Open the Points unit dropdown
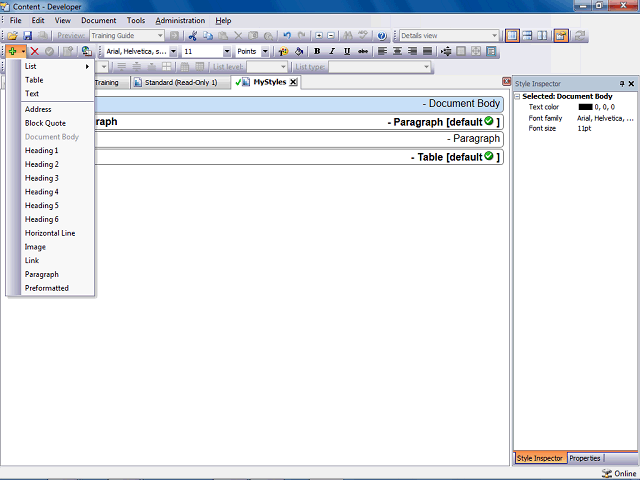Image resolution: width=640 pixels, height=480 pixels. click(265, 51)
